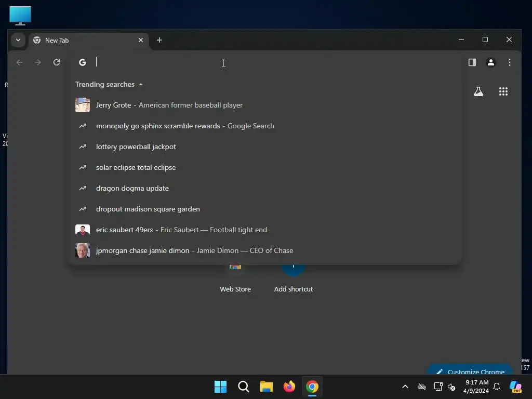The width and height of the screenshot is (532, 399).
Task: Click the browser back arrow
Action: (x=19, y=62)
